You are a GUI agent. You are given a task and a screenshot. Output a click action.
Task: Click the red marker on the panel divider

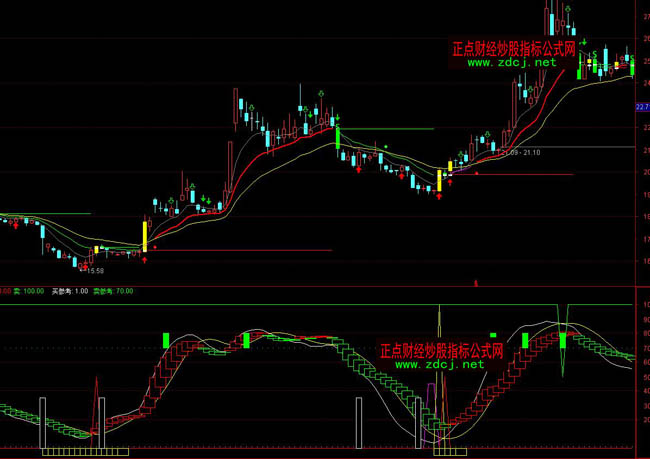tap(475, 284)
